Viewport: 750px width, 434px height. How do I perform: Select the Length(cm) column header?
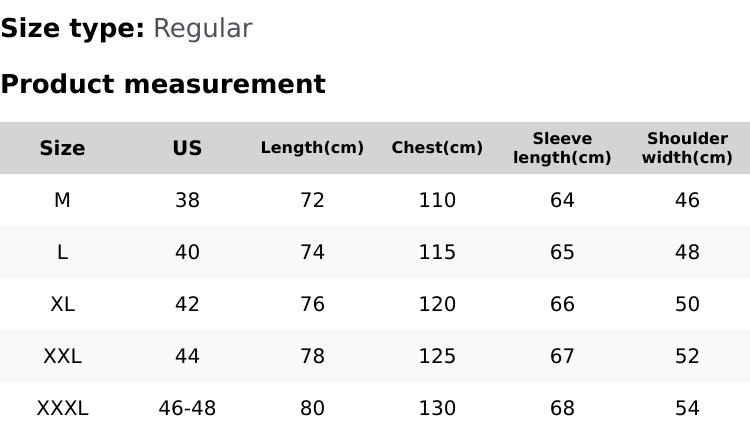click(312, 148)
